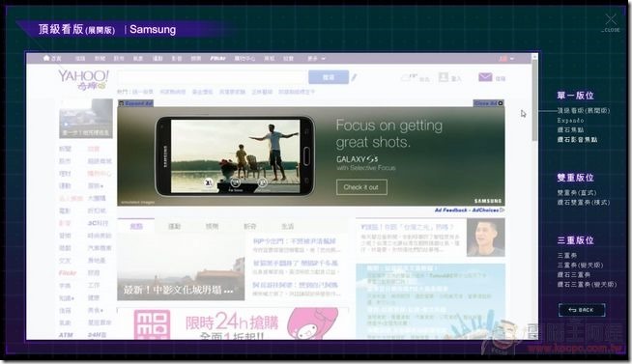
Task: Click the BACK button
Action: pos(582,310)
